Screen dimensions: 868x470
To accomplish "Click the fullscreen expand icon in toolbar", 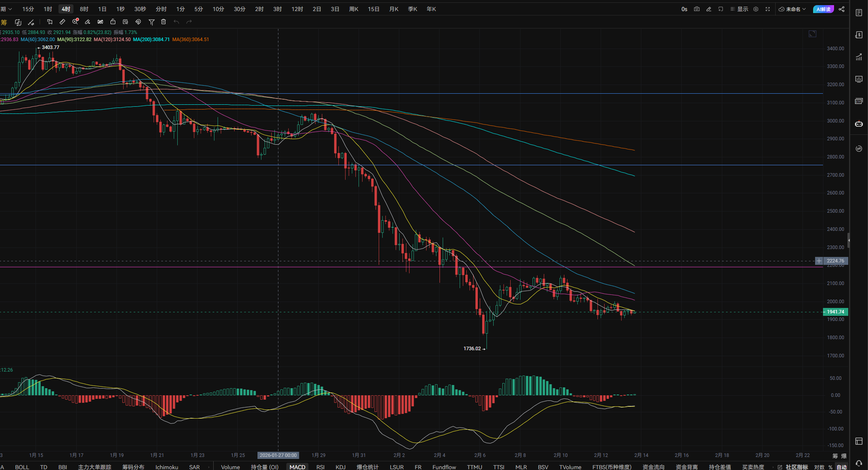I will pyautogui.click(x=768, y=9).
